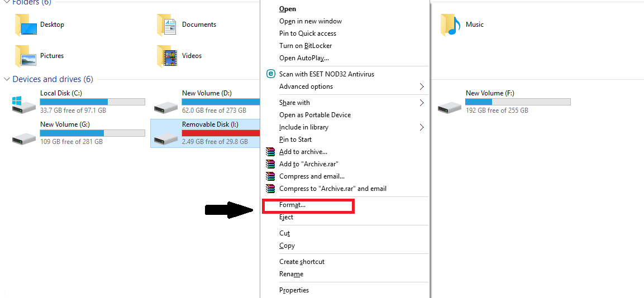Click "2.49 GB free of 29.8 GB" text

click(x=215, y=142)
